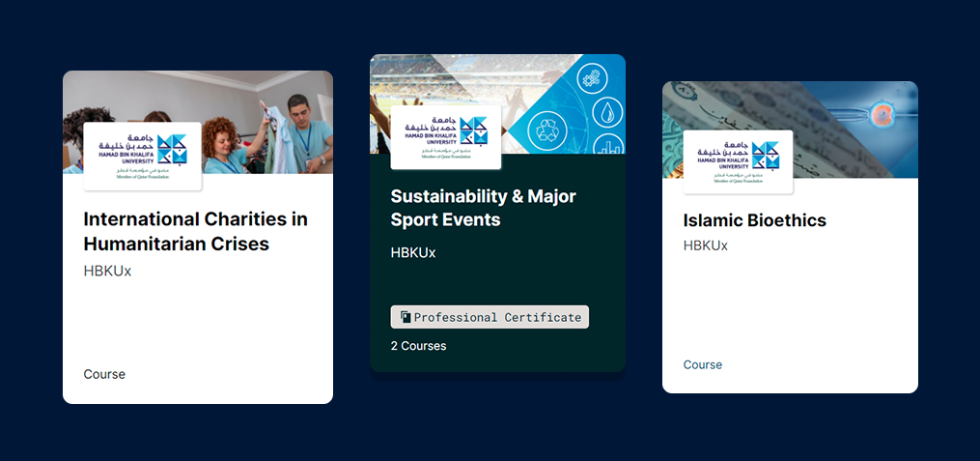Open the Sustainability & Major Sport Events title
The image size is (980, 461).
[483, 208]
